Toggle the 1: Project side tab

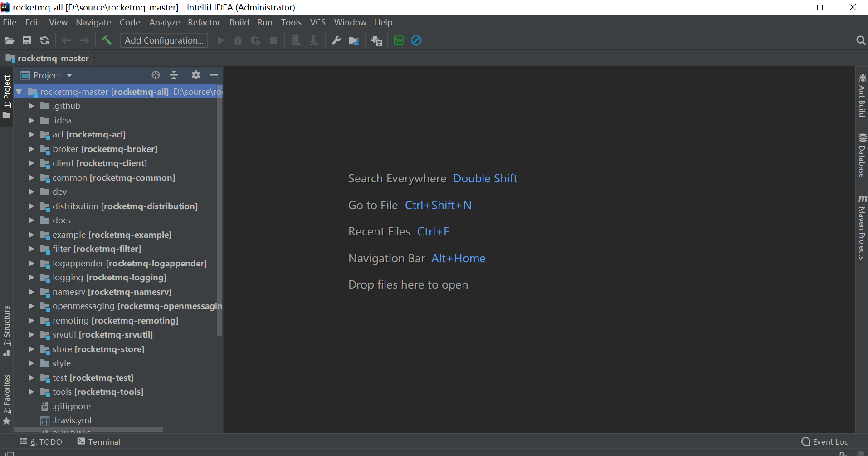6,96
